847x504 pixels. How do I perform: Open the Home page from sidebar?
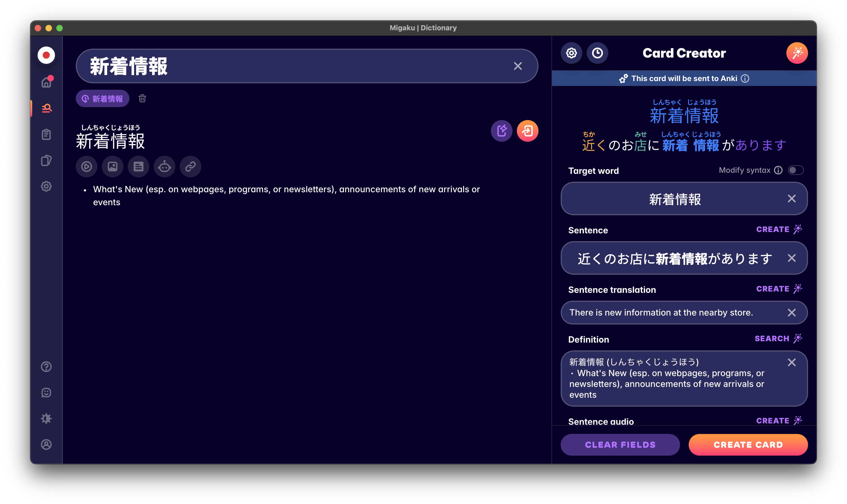pos(46,82)
